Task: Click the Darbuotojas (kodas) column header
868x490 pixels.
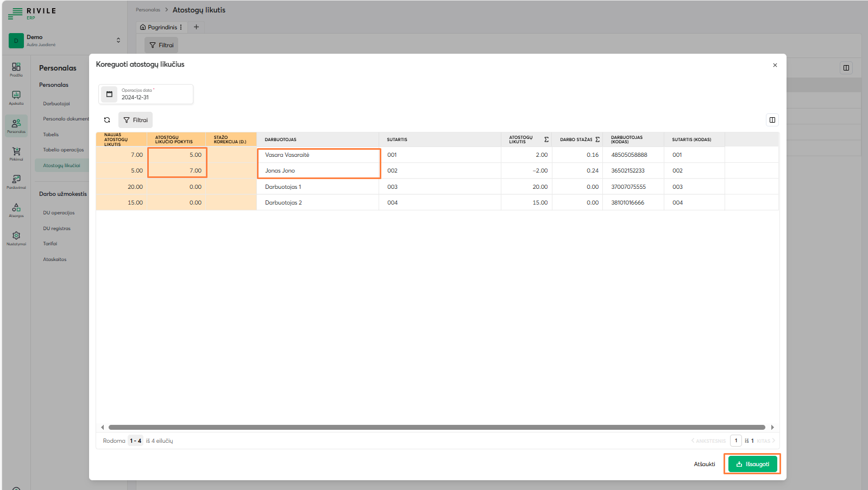Action: (633, 139)
